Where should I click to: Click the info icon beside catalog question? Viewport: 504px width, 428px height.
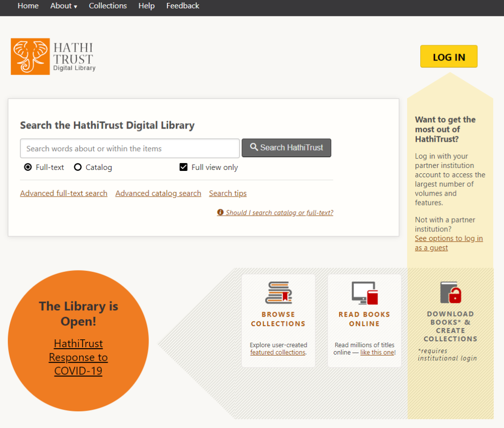click(x=220, y=213)
